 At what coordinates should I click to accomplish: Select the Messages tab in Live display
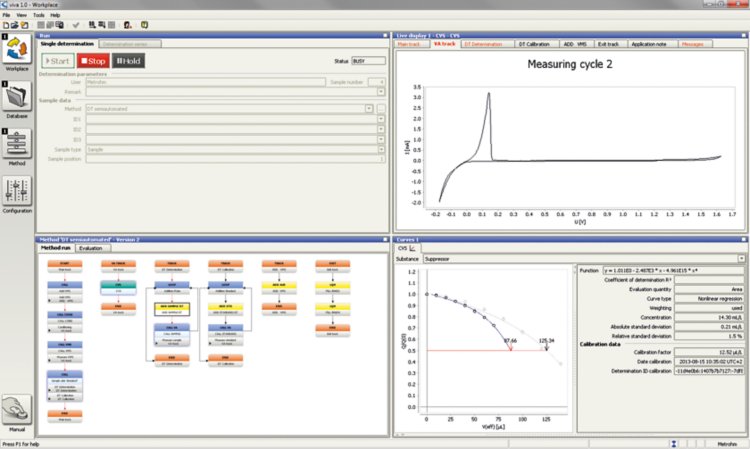click(693, 44)
